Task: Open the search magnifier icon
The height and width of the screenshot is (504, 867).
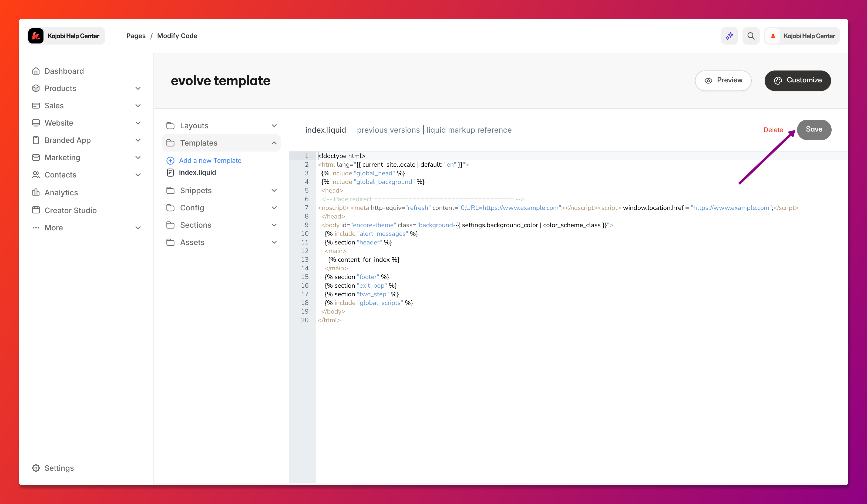Action: coord(751,36)
